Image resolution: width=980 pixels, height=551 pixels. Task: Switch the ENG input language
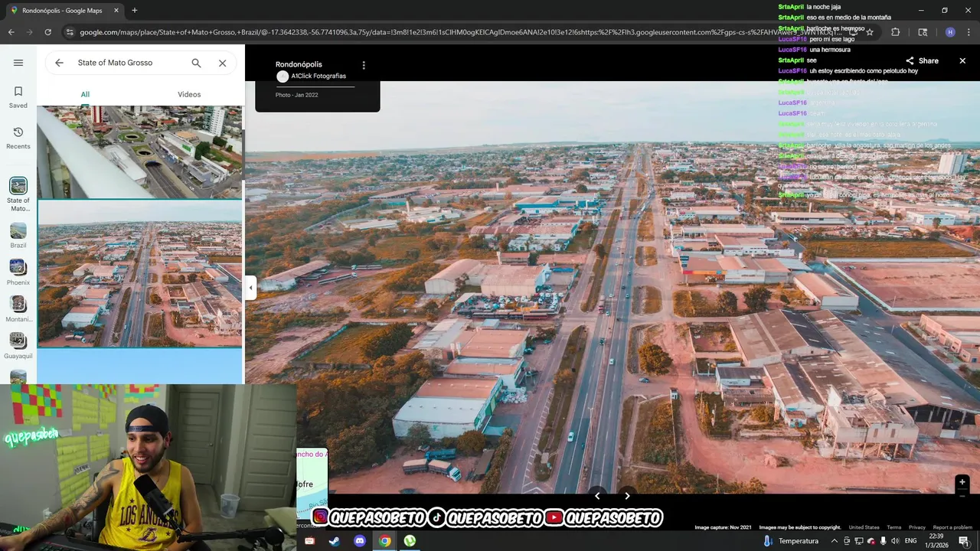tap(912, 541)
